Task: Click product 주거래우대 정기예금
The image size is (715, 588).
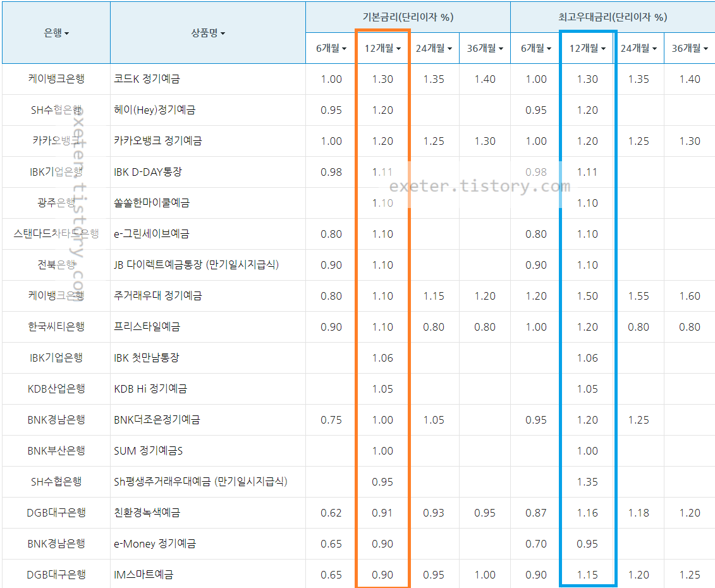Action: point(157,296)
